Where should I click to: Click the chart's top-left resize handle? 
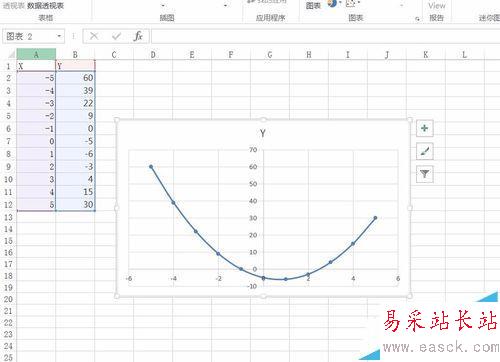[117, 119]
